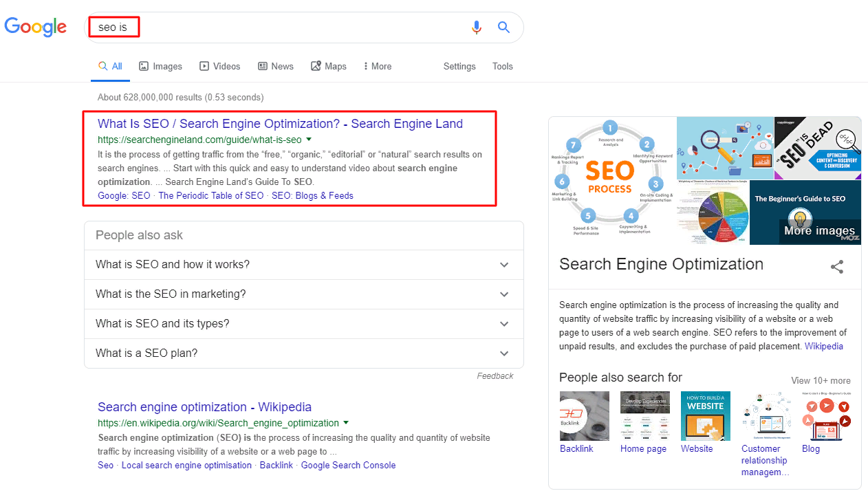Viewport: 868px width, 491px height.
Task: Click the share icon in knowledge panel
Action: pyautogui.click(x=836, y=267)
